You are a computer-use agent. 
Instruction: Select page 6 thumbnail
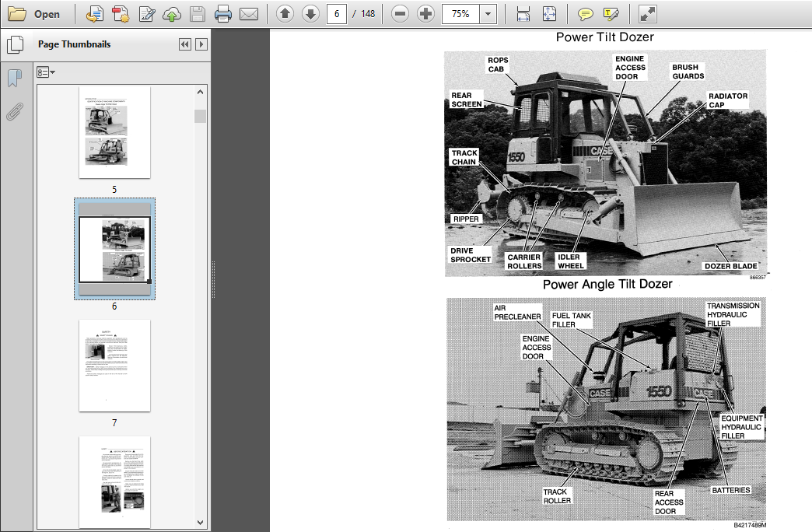pyautogui.click(x=114, y=249)
